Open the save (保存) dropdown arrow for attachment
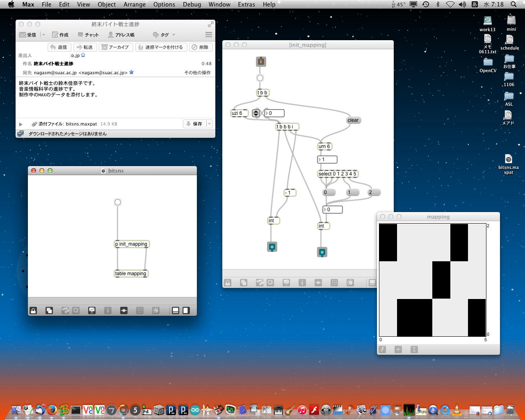The width and height of the screenshot is (525, 420). coord(210,124)
